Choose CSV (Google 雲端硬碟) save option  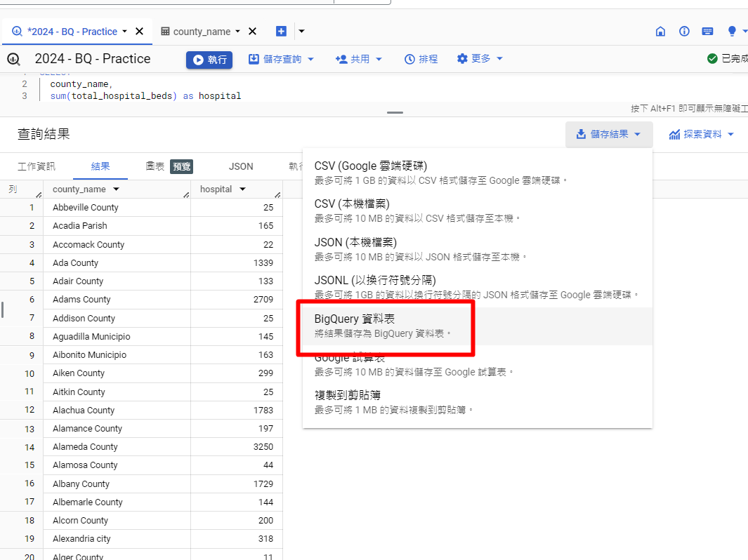pos(478,173)
